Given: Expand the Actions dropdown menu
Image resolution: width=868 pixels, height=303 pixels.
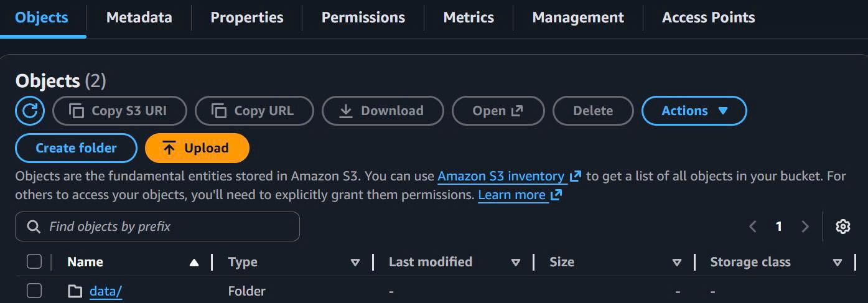Looking at the screenshot, I should click(x=694, y=111).
